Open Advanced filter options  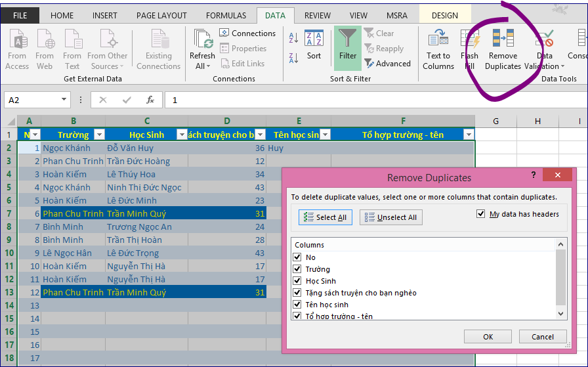tap(387, 64)
